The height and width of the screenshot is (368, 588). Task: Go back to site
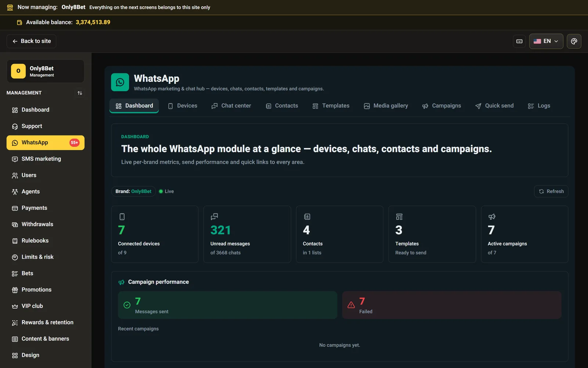31,41
